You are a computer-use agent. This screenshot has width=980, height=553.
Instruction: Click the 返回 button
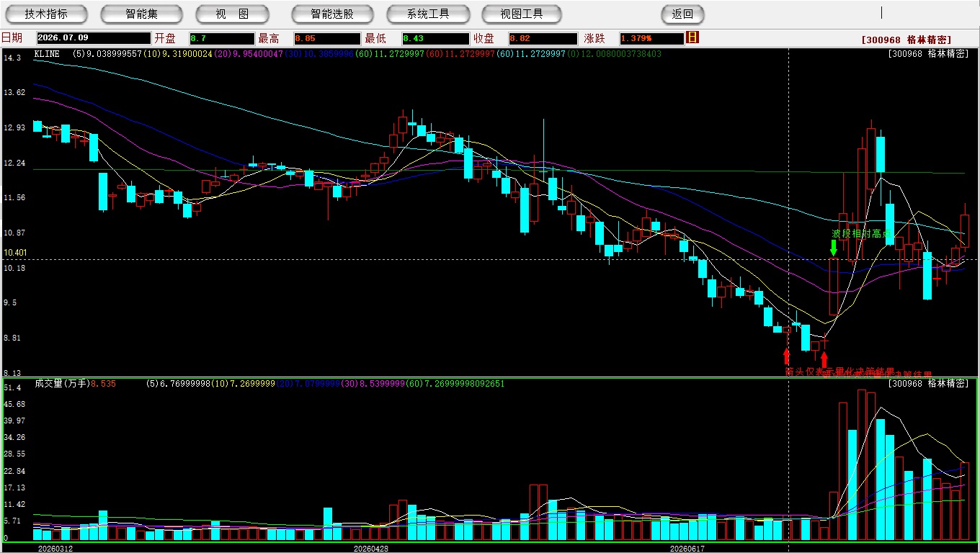coord(682,14)
